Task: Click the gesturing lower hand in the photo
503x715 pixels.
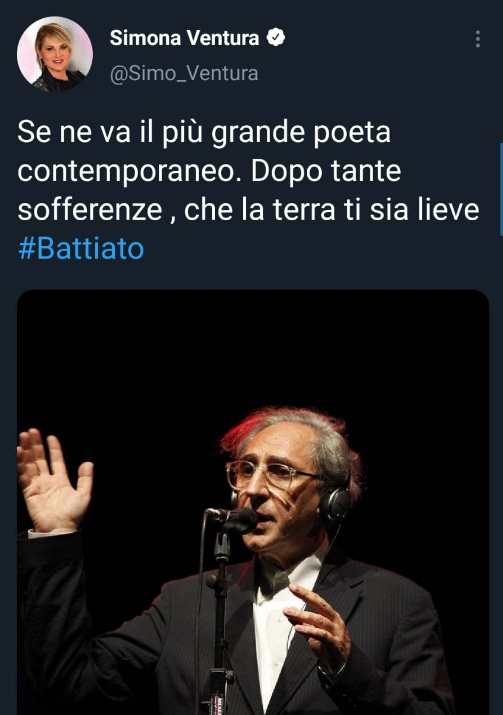Action: (x=318, y=627)
